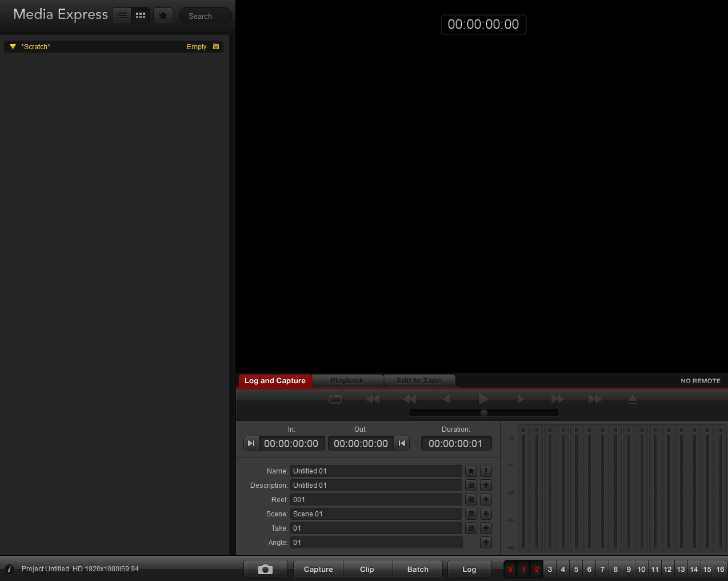
Task: Fast forward the tape
Action: (558, 399)
